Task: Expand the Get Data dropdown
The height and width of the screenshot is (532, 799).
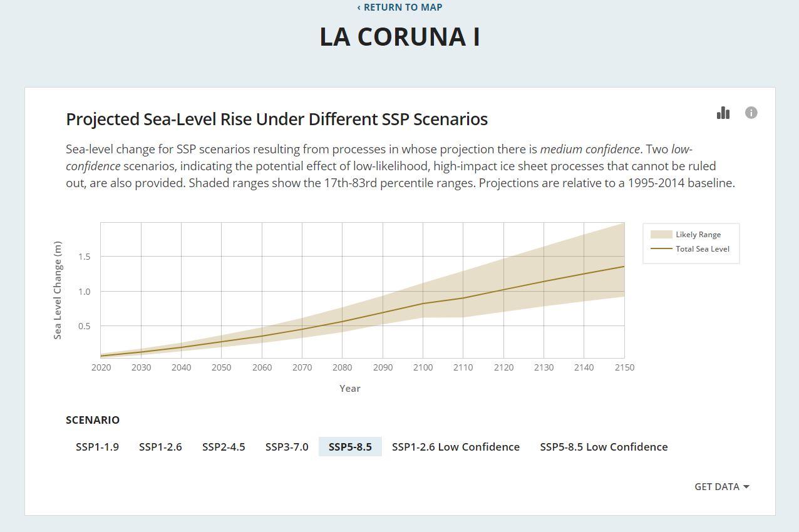Action: coord(716,486)
